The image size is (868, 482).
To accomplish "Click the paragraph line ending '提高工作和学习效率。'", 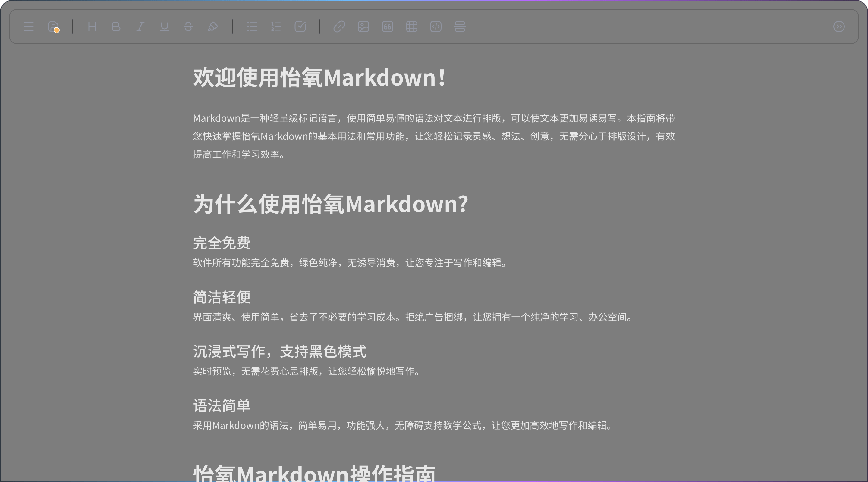I will click(240, 154).
